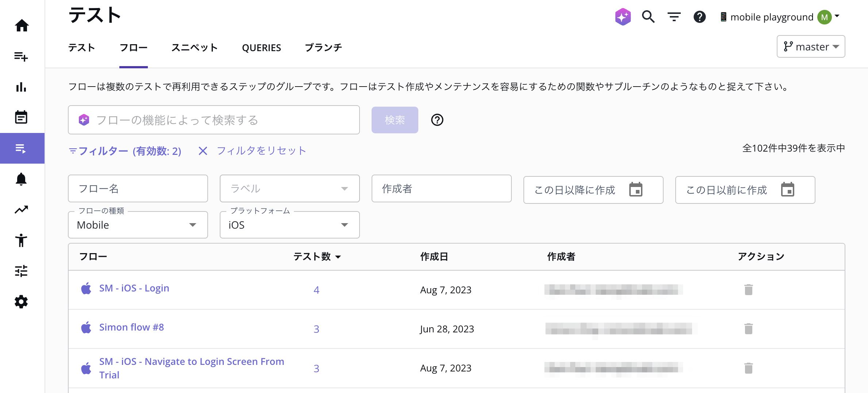Open the フローの種類 Mobile dropdown
The width and height of the screenshot is (868, 393).
coord(138,225)
